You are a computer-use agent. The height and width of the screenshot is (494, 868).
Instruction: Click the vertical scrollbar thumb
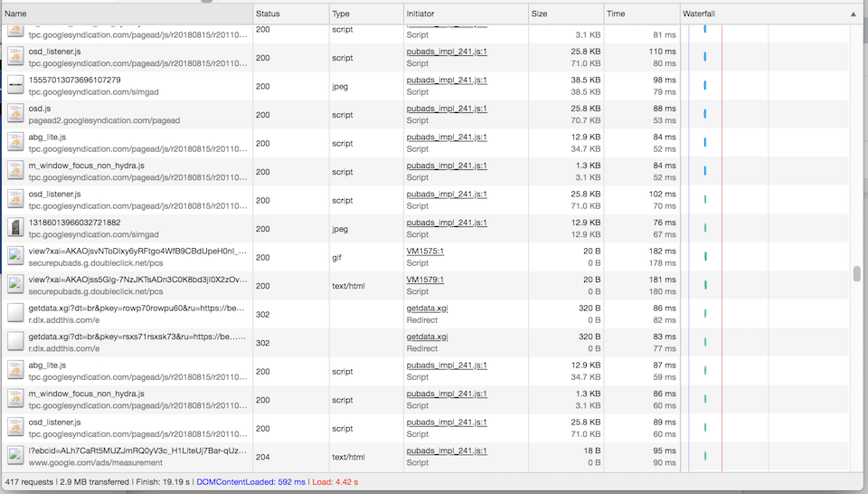click(857, 273)
